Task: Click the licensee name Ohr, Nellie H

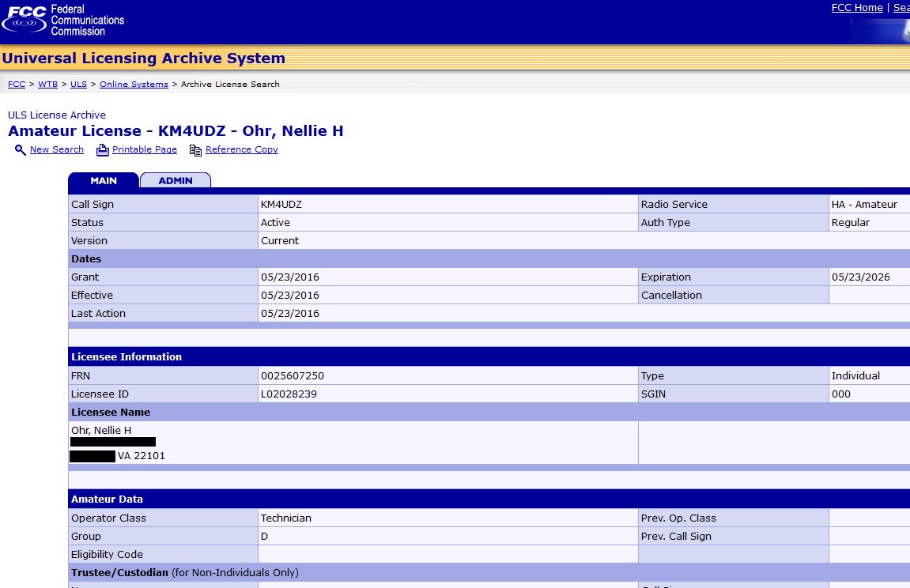Action: pyautogui.click(x=101, y=430)
